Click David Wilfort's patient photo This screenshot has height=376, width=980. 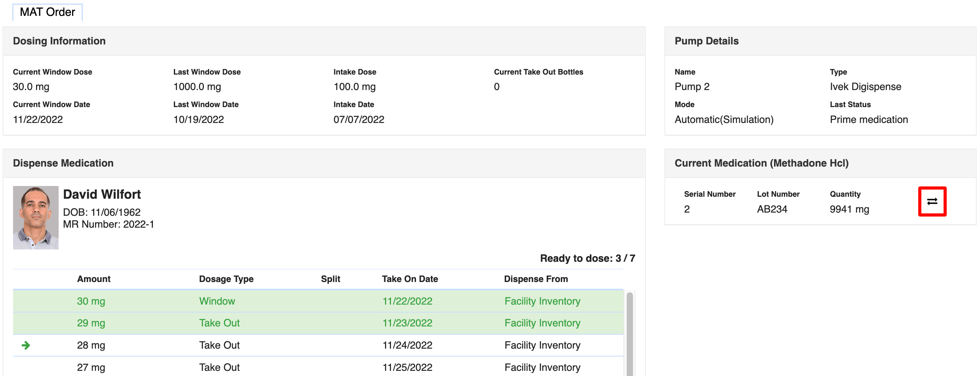click(x=35, y=217)
